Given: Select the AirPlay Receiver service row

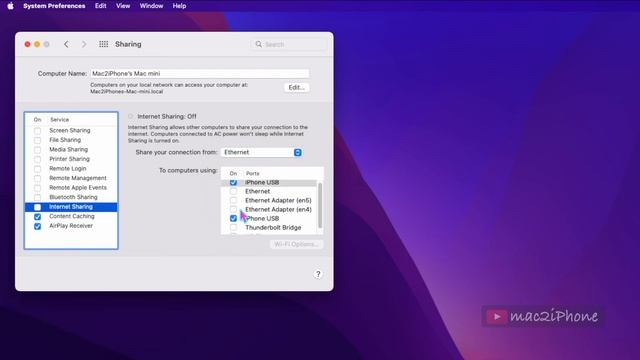Looking at the screenshot, I should coord(71,226).
